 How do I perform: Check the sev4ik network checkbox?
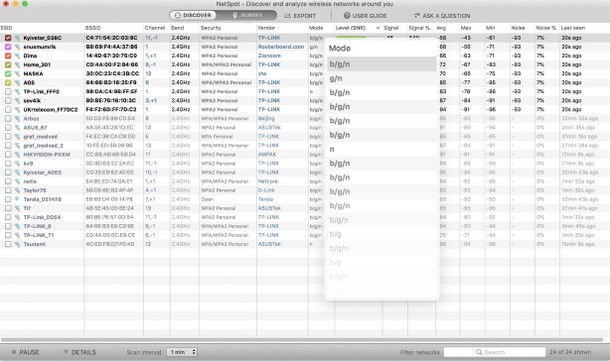[8, 100]
